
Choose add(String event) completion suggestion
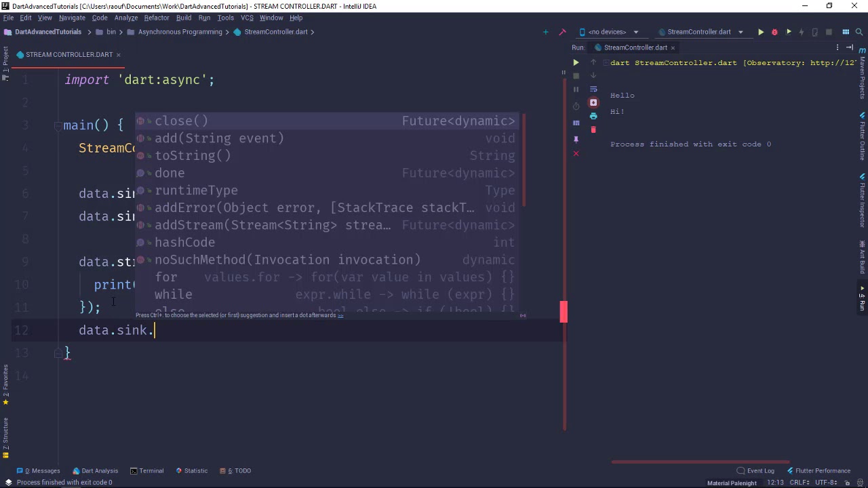pos(327,138)
